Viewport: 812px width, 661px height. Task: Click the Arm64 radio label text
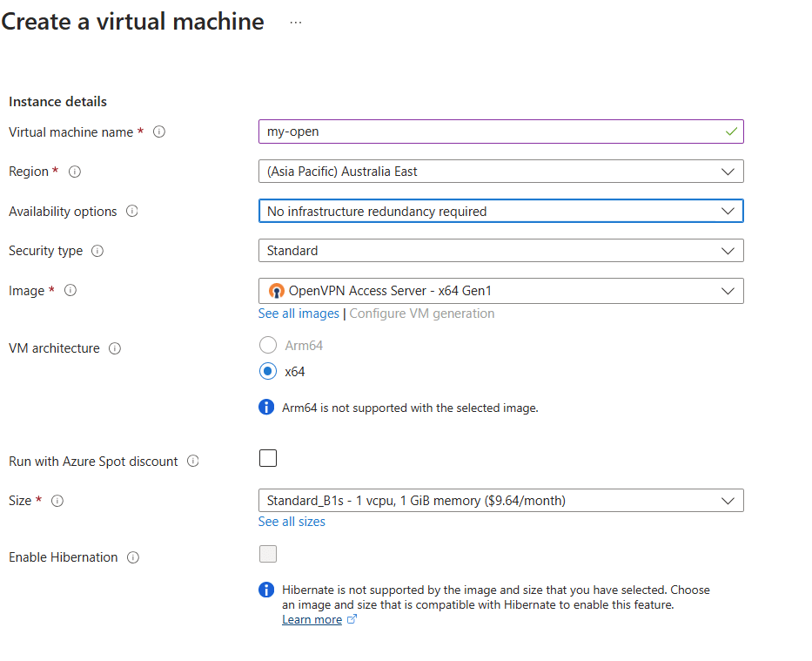pos(304,346)
